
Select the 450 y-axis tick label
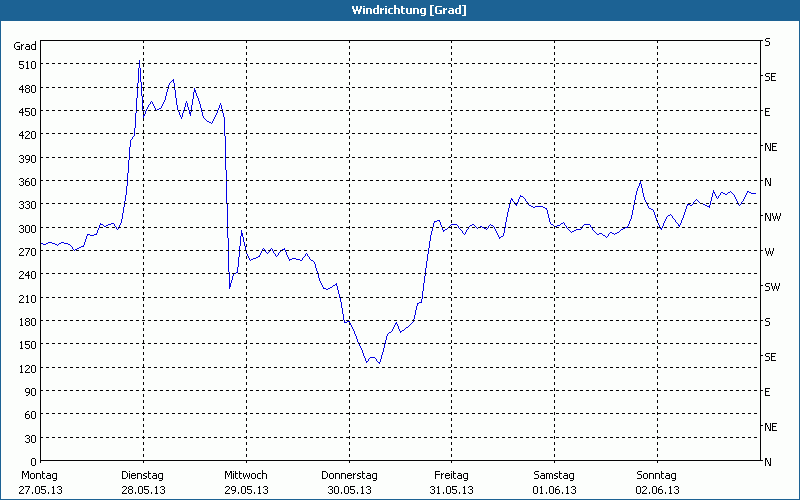28,112
